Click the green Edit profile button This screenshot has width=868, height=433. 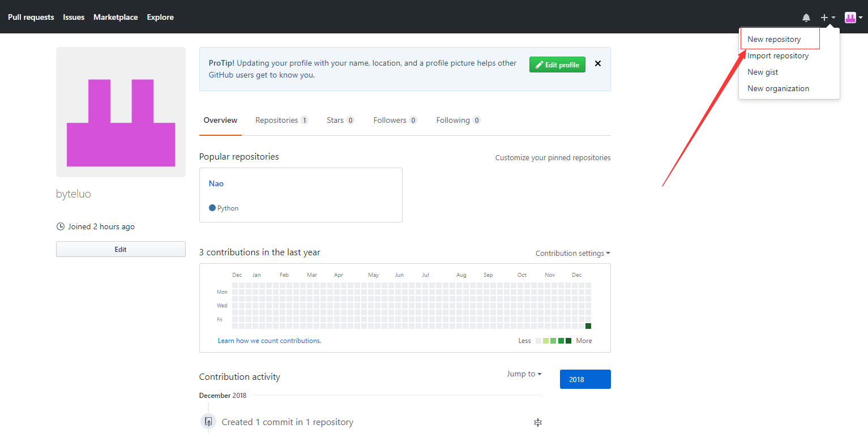[x=557, y=65]
